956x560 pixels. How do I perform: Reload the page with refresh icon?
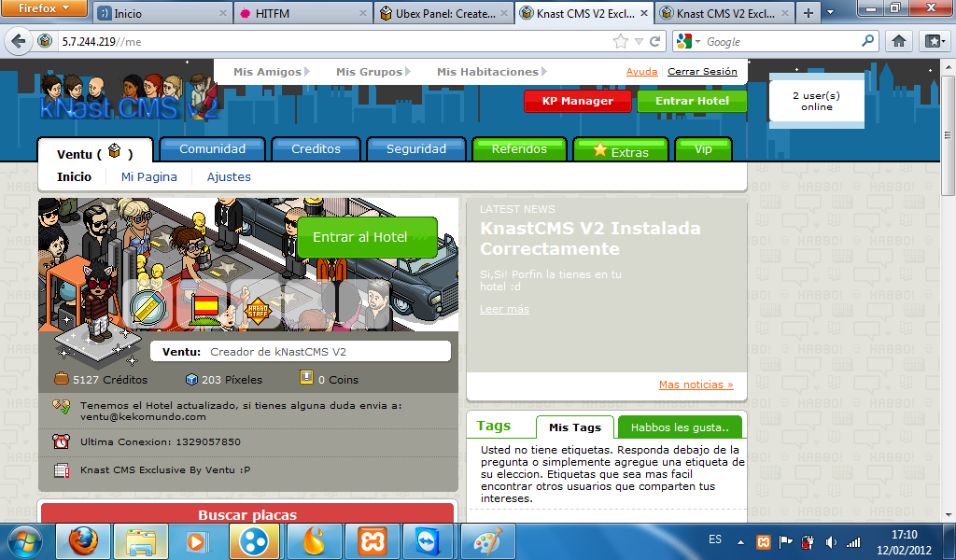click(x=654, y=41)
